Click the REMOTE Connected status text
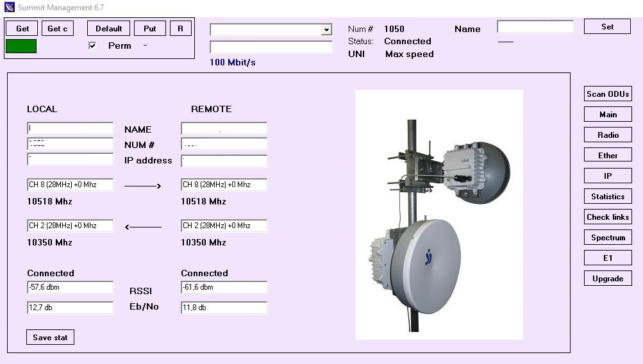Image resolution: width=643 pixels, height=364 pixels. [205, 273]
